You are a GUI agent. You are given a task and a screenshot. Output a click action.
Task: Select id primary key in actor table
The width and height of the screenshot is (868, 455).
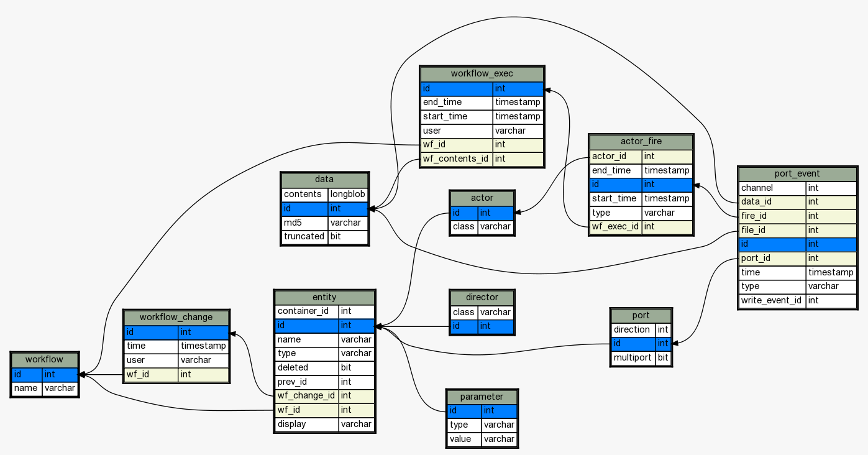[482, 213]
